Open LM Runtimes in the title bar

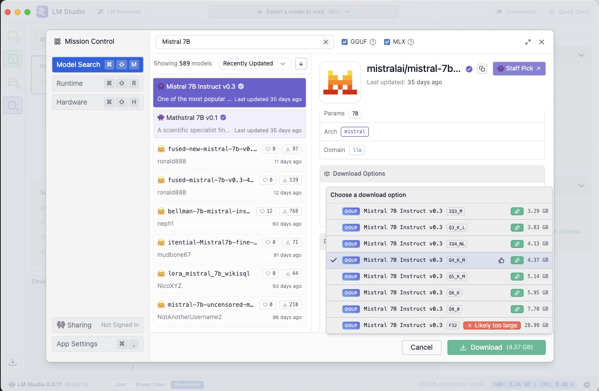pos(119,12)
